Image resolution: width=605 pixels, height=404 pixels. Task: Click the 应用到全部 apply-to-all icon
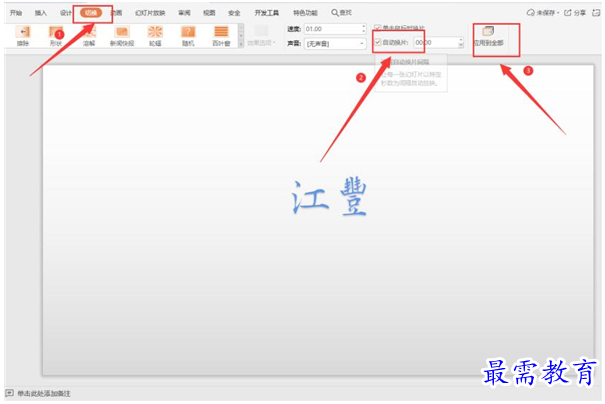coord(488,31)
